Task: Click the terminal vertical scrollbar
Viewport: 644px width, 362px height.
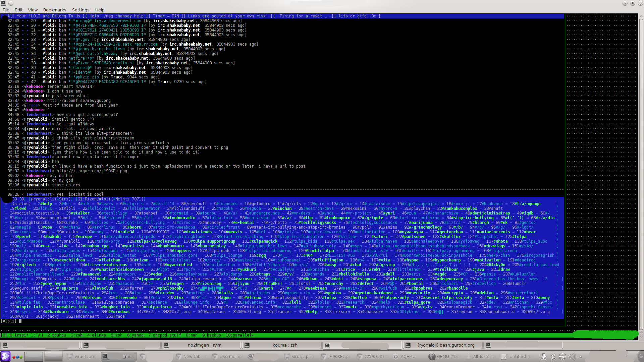Action: point(641,168)
